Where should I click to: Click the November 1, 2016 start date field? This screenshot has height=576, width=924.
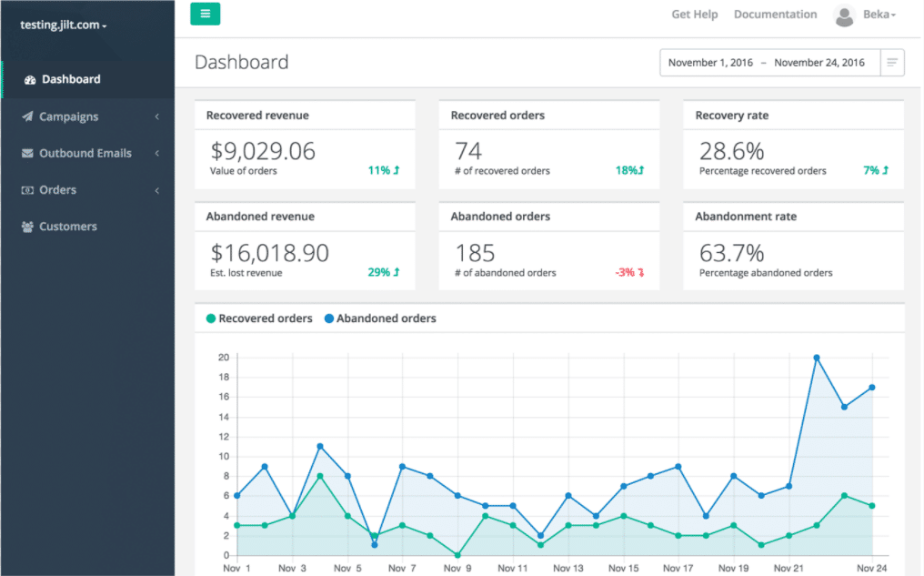click(x=710, y=63)
